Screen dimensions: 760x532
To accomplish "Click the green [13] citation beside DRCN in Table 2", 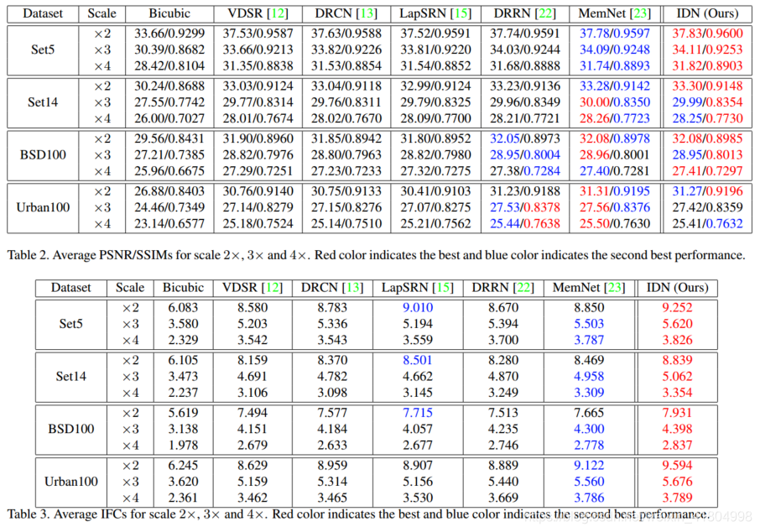I will click(367, 13).
